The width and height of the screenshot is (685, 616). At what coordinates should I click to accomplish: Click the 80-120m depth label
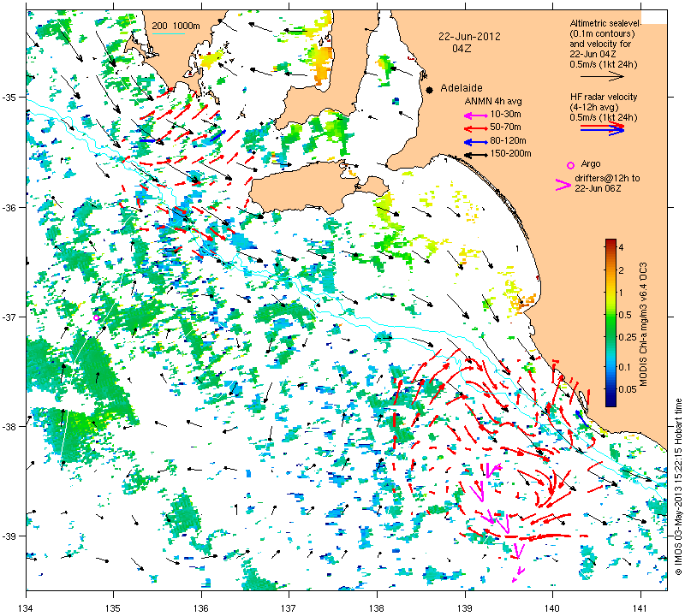point(508,140)
